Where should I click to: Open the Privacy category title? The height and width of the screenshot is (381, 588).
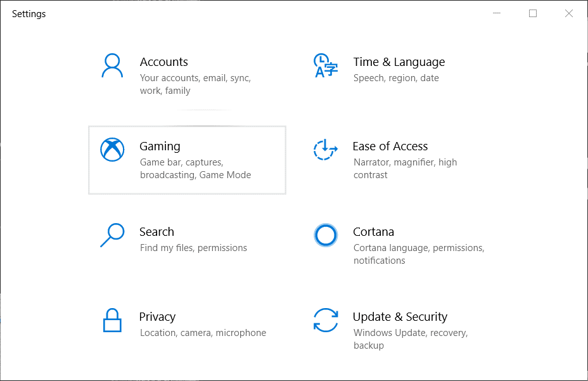(x=157, y=317)
